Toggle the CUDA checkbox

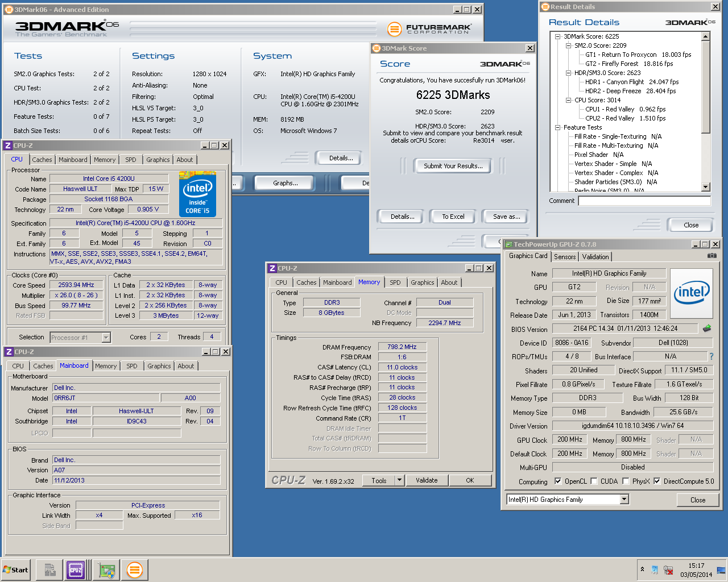pos(594,481)
